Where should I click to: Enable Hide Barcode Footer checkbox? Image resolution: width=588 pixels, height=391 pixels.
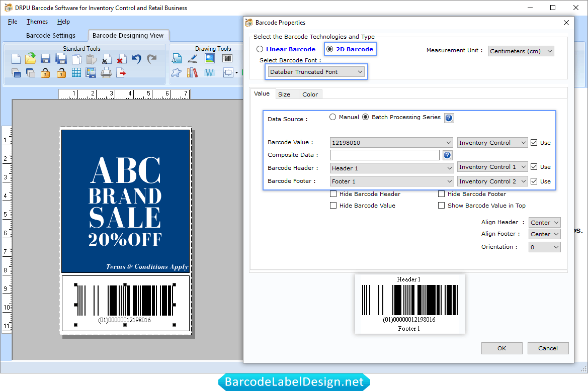click(441, 194)
